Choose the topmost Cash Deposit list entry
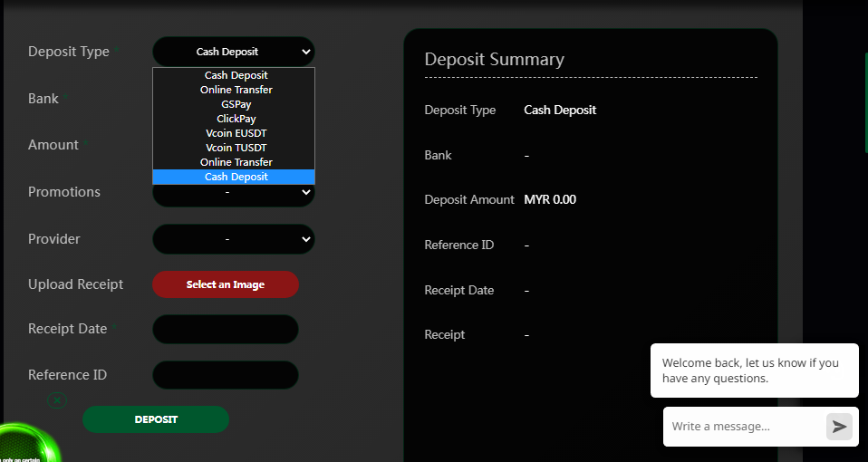868x462 pixels. click(236, 75)
